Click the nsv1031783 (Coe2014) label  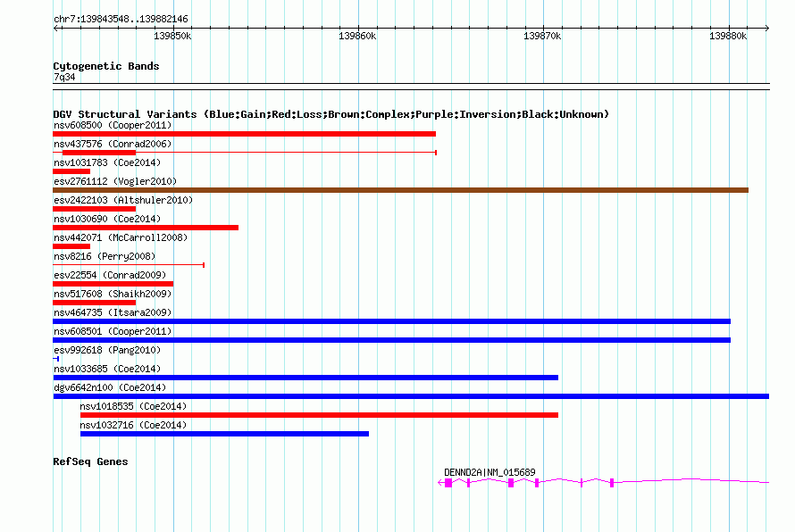coord(107,162)
